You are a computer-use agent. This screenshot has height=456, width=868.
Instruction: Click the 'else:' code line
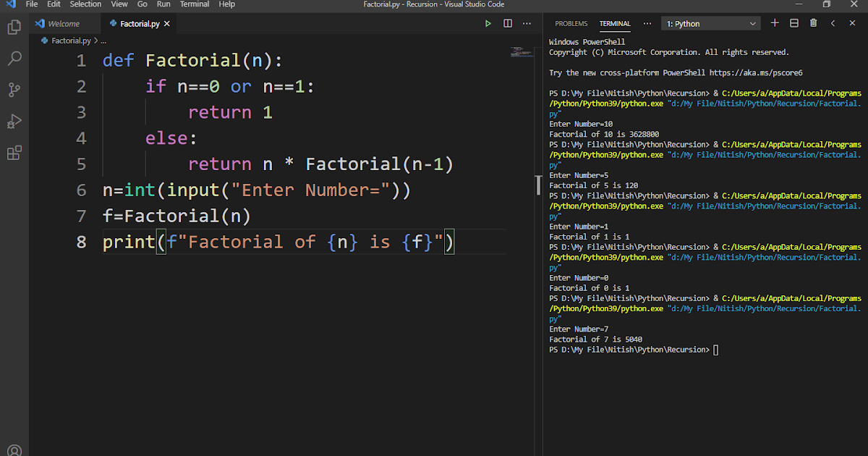click(171, 138)
